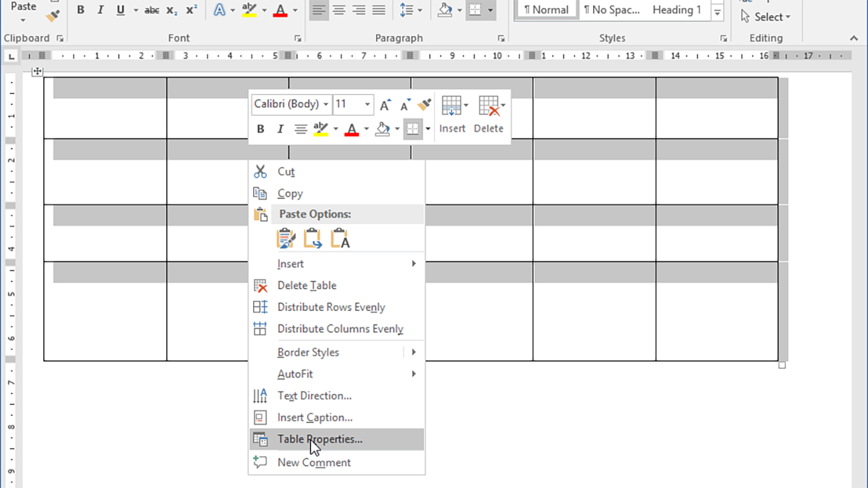Viewport: 868px width, 488px height.
Task: Open the Calibri (Body) font dropdown
Action: click(x=292, y=104)
